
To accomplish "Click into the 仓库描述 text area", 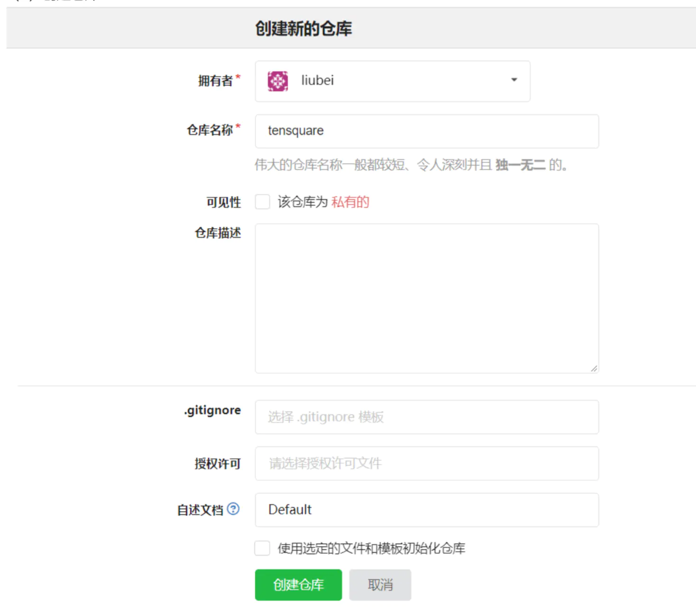I will (427, 299).
